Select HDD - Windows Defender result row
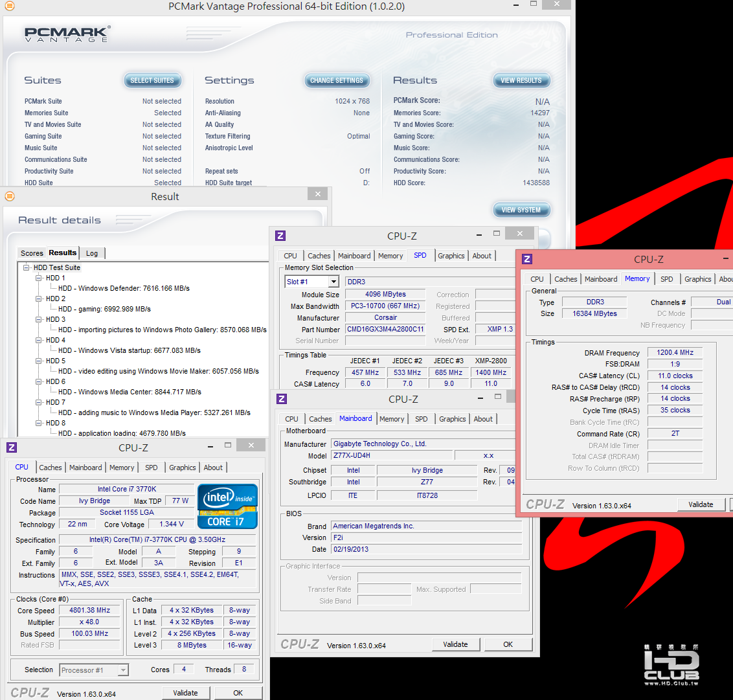This screenshot has height=700, width=733. 124,288
